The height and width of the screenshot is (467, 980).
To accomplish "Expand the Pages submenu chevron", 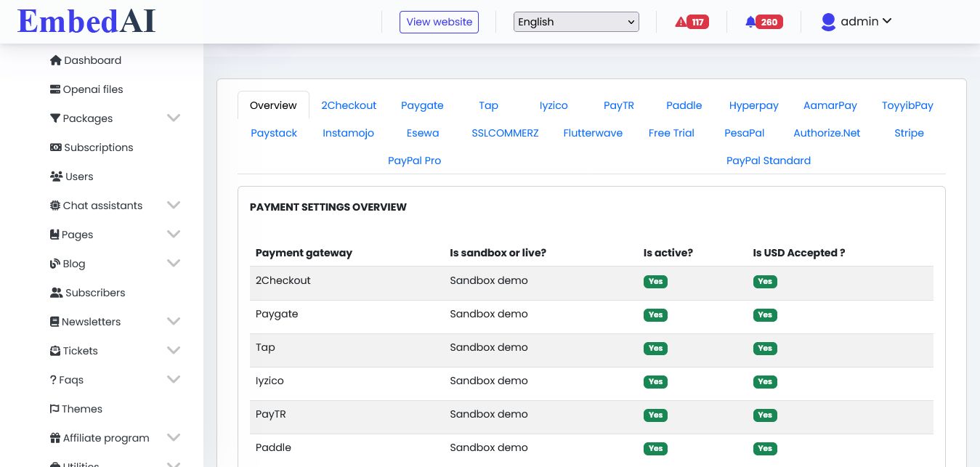I will pyautogui.click(x=174, y=234).
